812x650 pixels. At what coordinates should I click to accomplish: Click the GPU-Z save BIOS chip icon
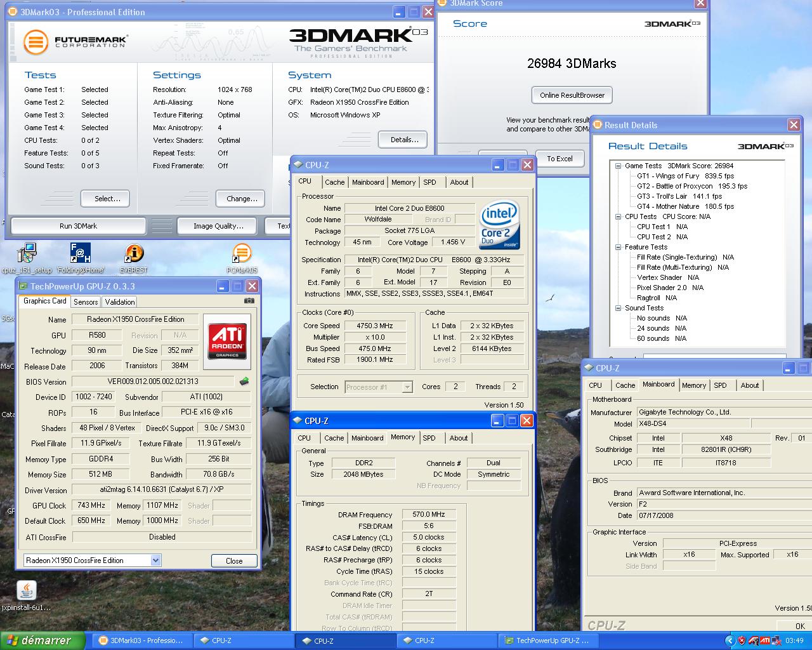click(244, 381)
